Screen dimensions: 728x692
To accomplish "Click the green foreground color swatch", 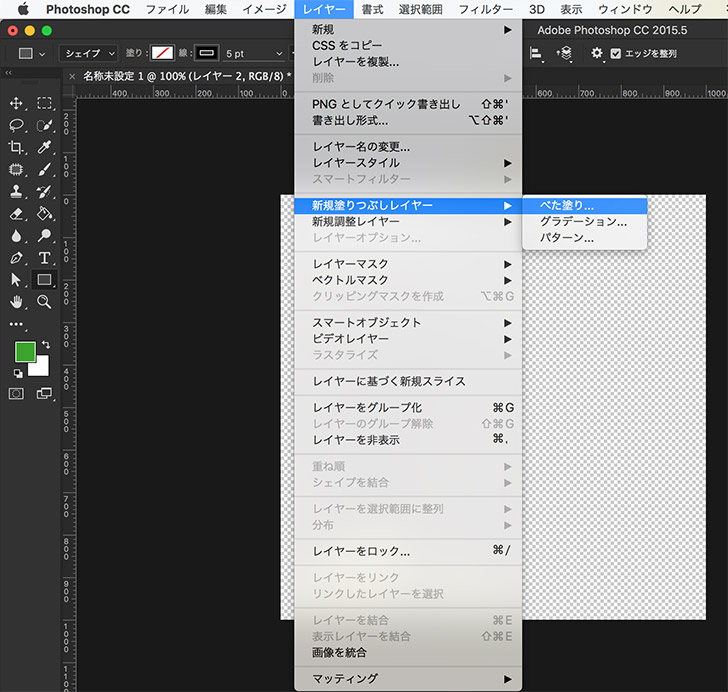I will 25,352.
